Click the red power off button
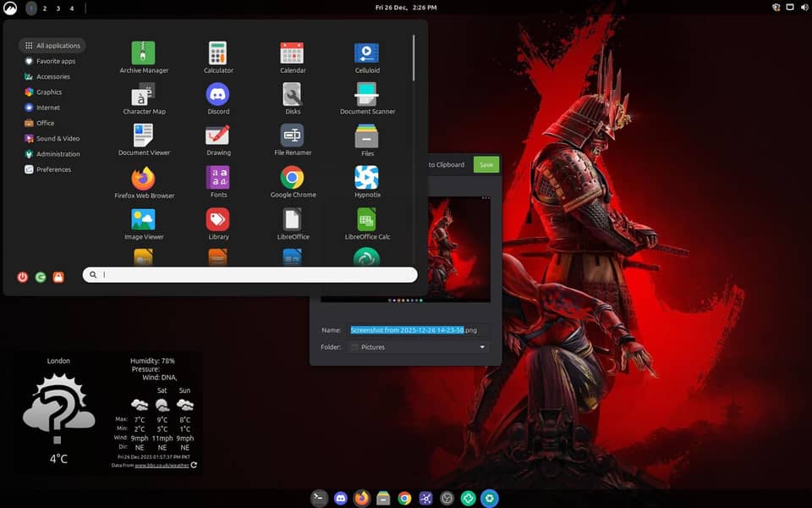This screenshot has width=812, height=508. point(23,277)
